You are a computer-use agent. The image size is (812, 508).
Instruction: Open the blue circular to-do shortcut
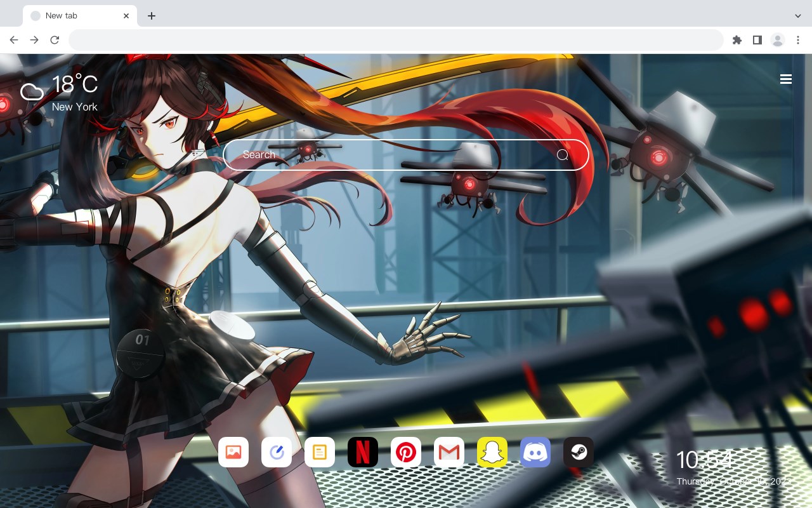pos(277,452)
